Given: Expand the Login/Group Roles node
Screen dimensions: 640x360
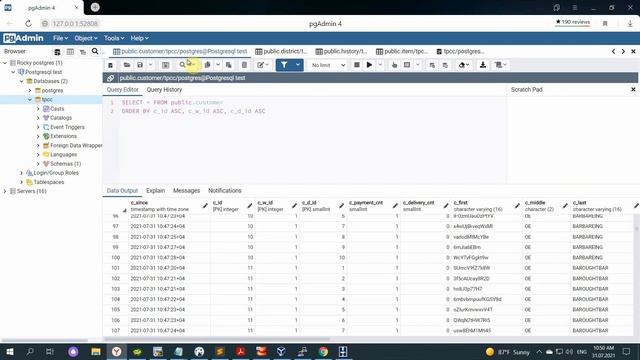Looking at the screenshot, I should (22, 173).
